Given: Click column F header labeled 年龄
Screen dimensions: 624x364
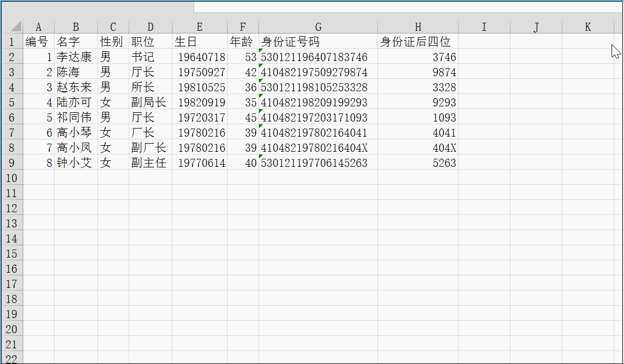Looking at the screenshot, I should [242, 26].
